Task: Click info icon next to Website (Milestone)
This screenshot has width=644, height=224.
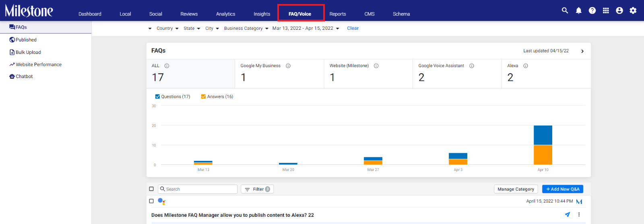Action: (x=376, y=66)
